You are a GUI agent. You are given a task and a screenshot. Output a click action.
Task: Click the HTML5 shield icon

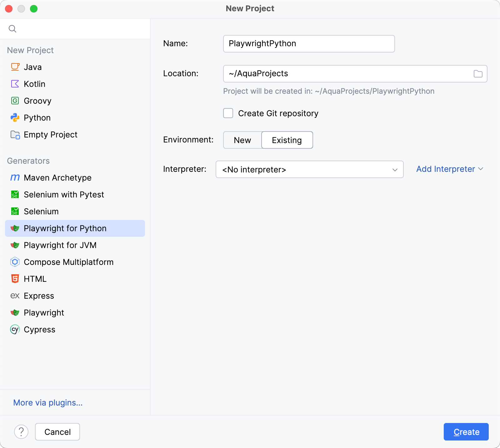click(15, 279)
